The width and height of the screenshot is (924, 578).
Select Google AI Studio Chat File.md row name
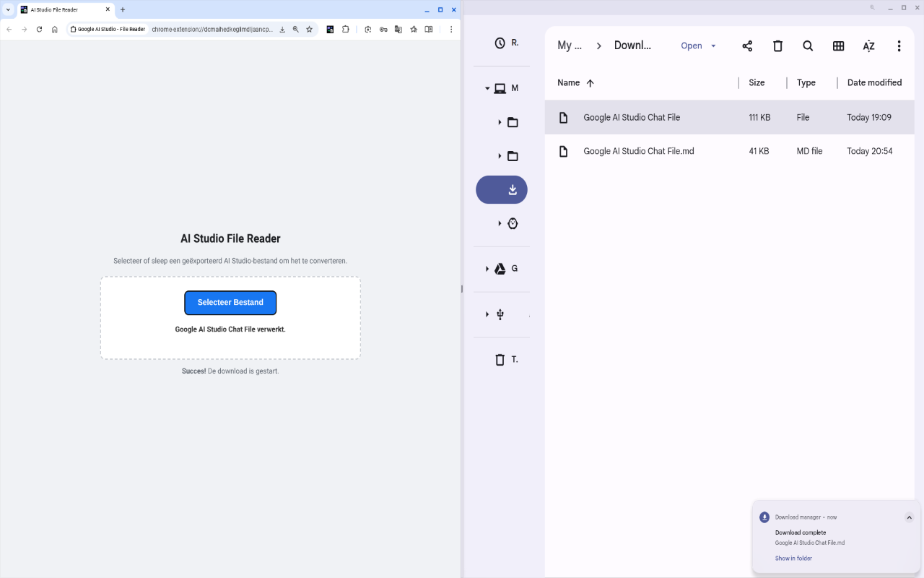639,151
